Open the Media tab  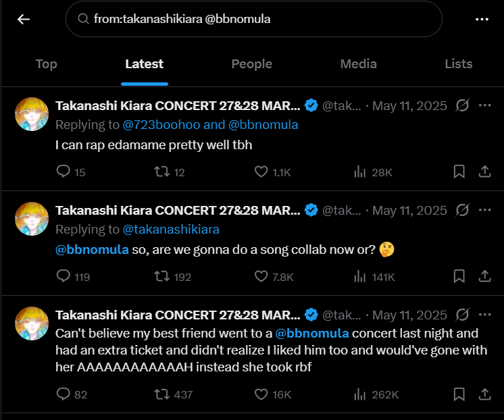click(x=358, y=64)
